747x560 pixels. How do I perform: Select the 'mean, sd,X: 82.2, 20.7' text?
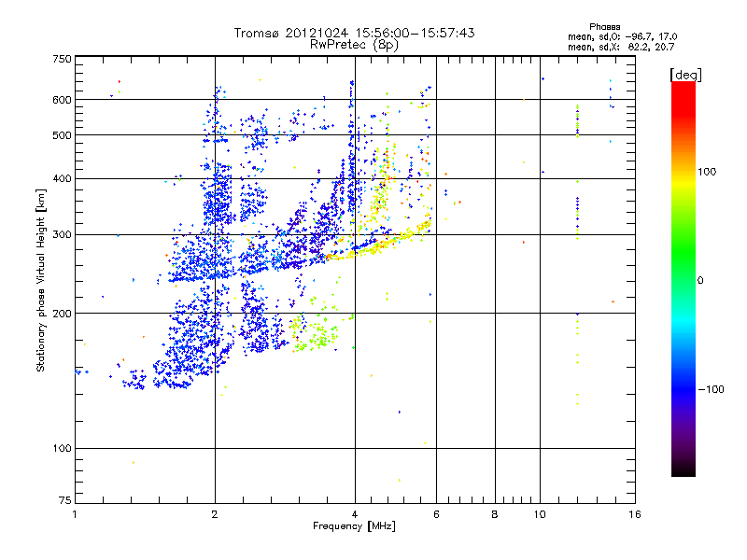tap(621, 47)
